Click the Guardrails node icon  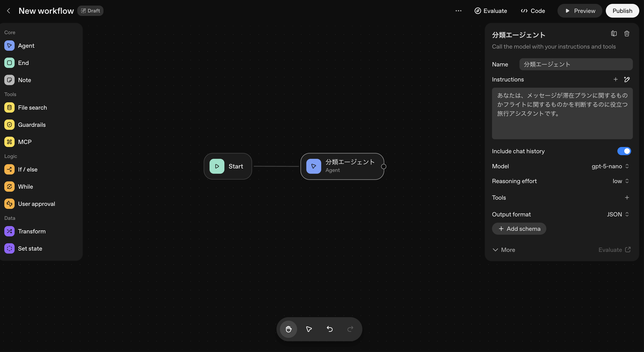9,125
